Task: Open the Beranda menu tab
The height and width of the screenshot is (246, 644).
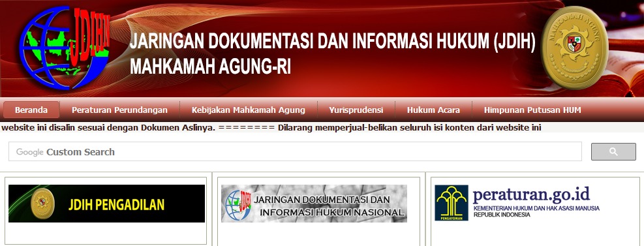Action: [x=31, y=110]
